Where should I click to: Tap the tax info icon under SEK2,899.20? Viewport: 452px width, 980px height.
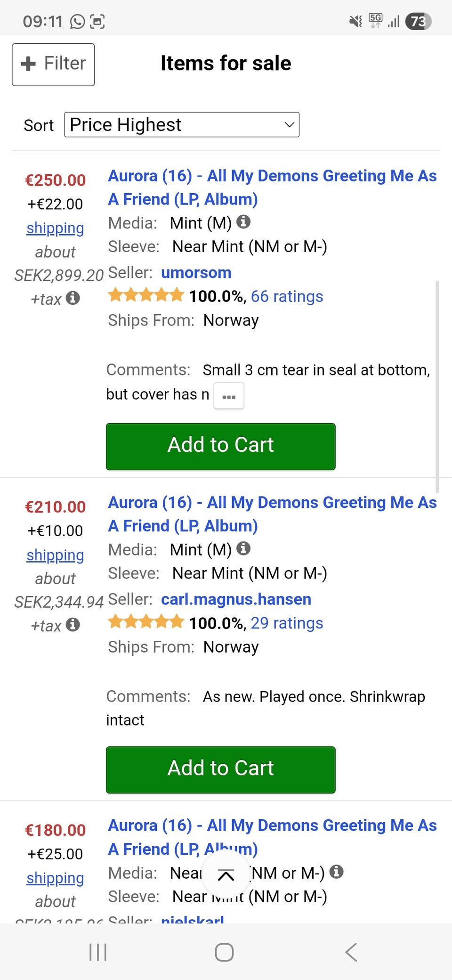click(x=73, y=298)
